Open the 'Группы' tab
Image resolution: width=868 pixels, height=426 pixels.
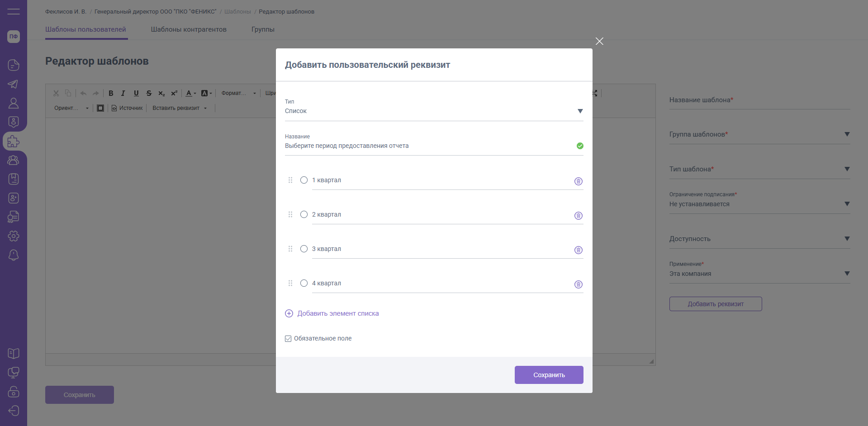coord(263,29)
